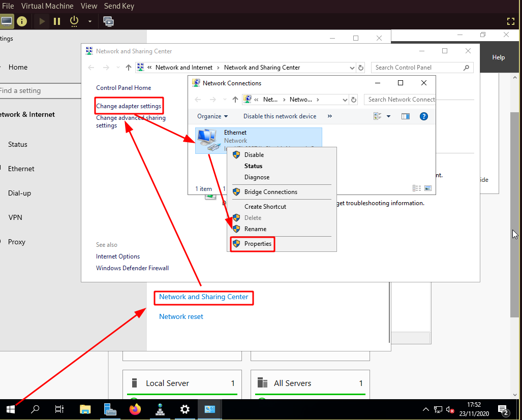Select the Ethernet adapter icon

[209, 140]
